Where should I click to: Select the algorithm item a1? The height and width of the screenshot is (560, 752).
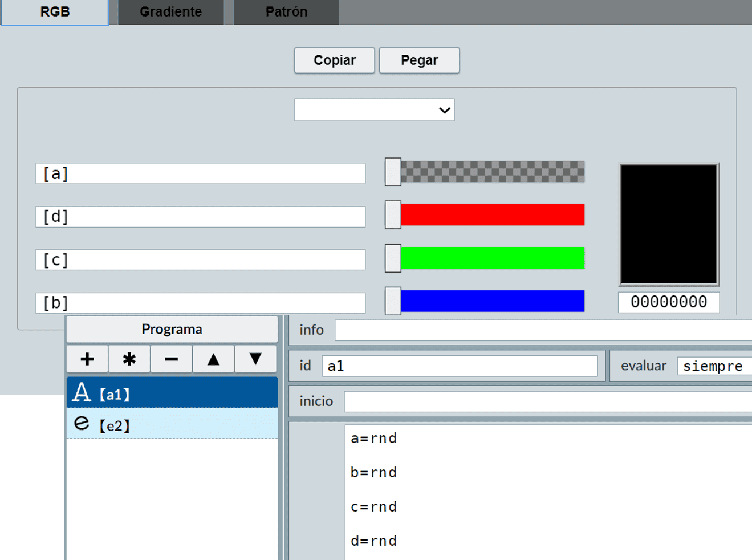tap(172, 393)
